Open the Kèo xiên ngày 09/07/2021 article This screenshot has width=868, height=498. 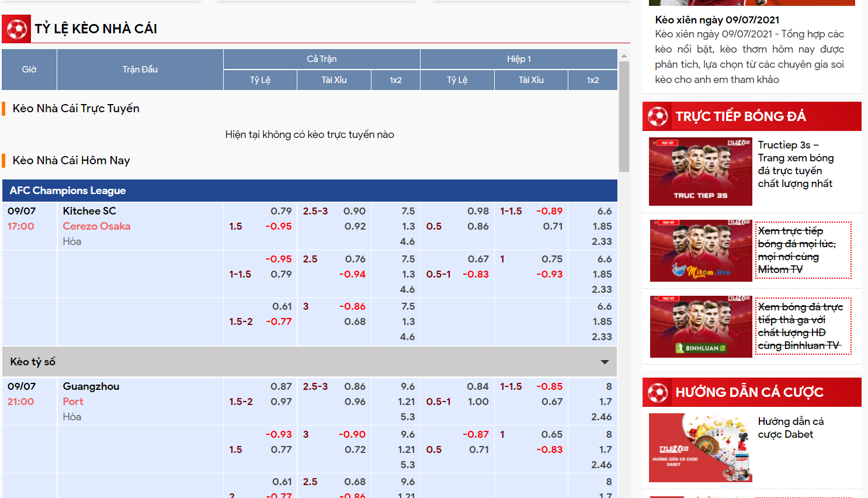point(717,20)
